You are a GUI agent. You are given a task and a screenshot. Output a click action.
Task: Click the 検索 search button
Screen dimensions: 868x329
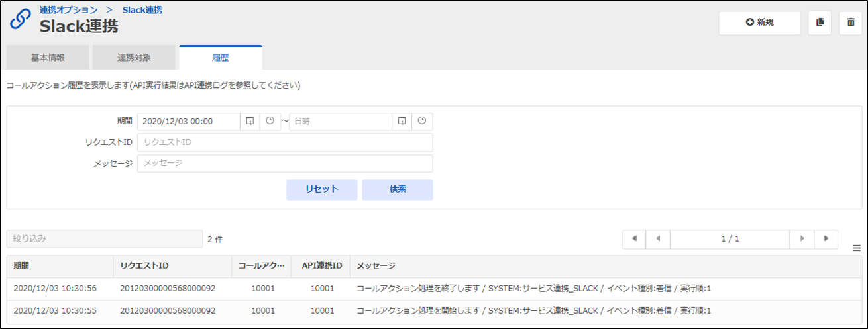coord(398,189)
